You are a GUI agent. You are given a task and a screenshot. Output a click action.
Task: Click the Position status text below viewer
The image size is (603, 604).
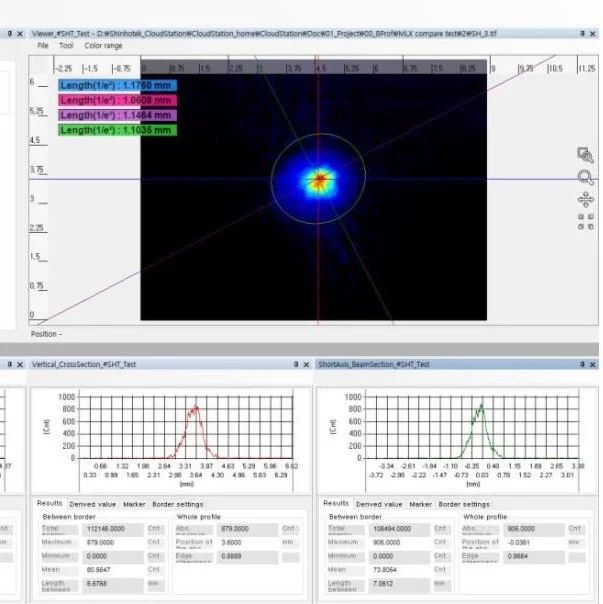46,334
